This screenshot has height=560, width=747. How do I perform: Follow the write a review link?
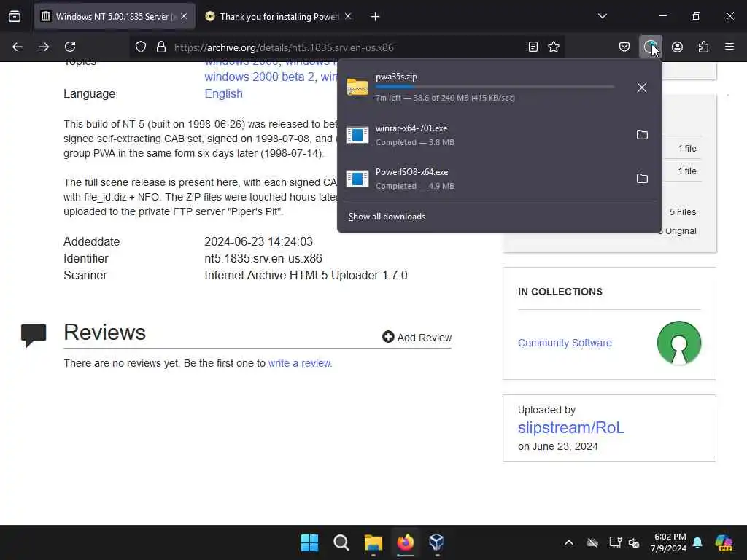pos(300,363)
